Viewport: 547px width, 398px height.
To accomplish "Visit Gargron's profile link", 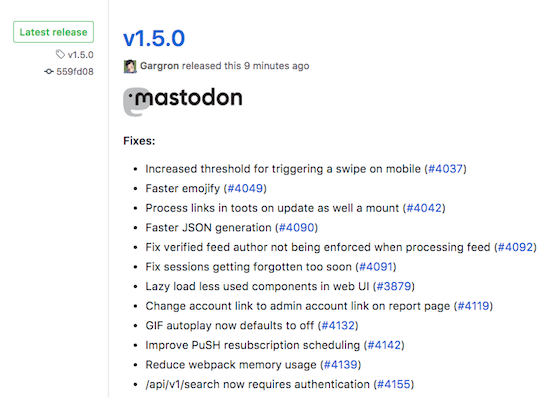I will coord(159,66).
